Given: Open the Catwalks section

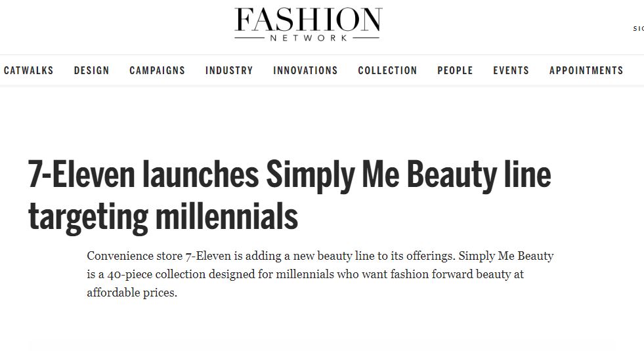Looking at the screenshot, I should tap(29, 70).
